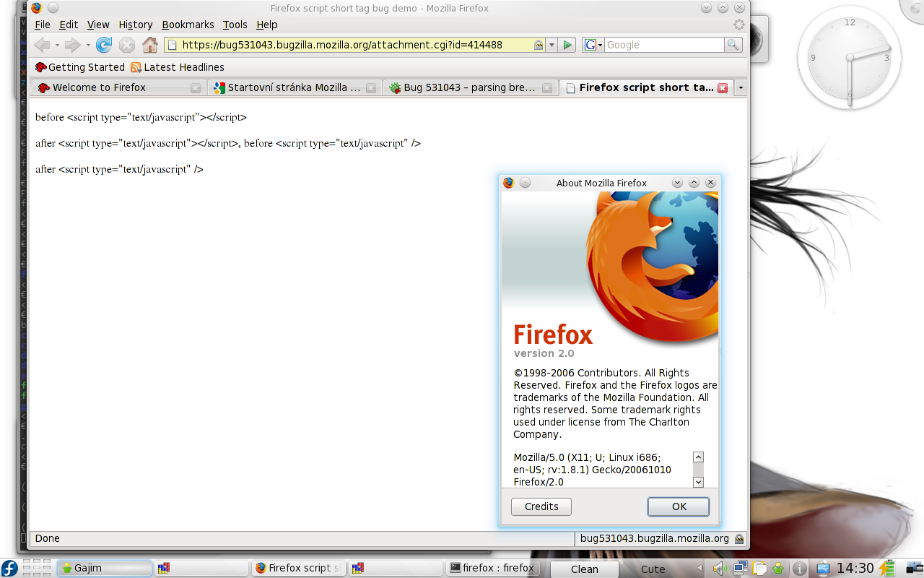
Task: Click the battery power icon
Action: coord(886,569)
